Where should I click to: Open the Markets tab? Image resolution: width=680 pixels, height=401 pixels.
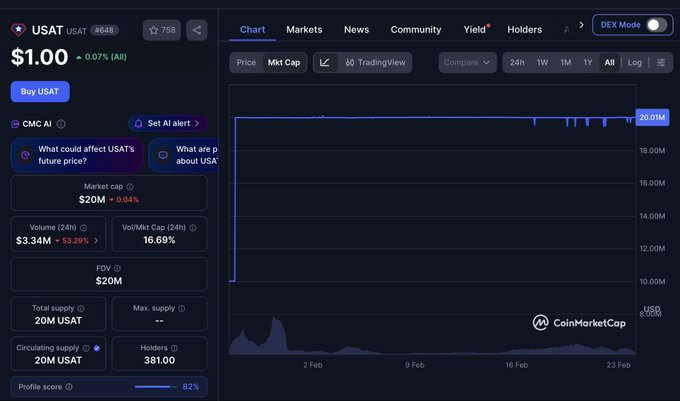(x=304, y=29)
